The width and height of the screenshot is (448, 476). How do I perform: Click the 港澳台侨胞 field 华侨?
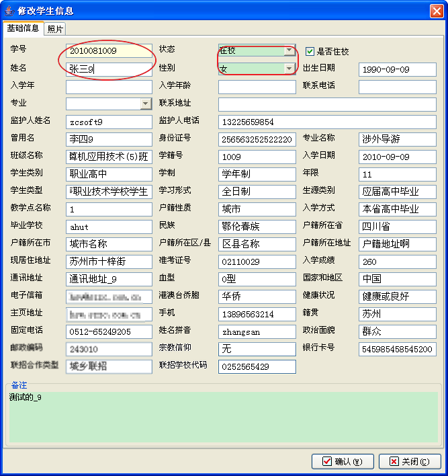(x=257, y=297)
